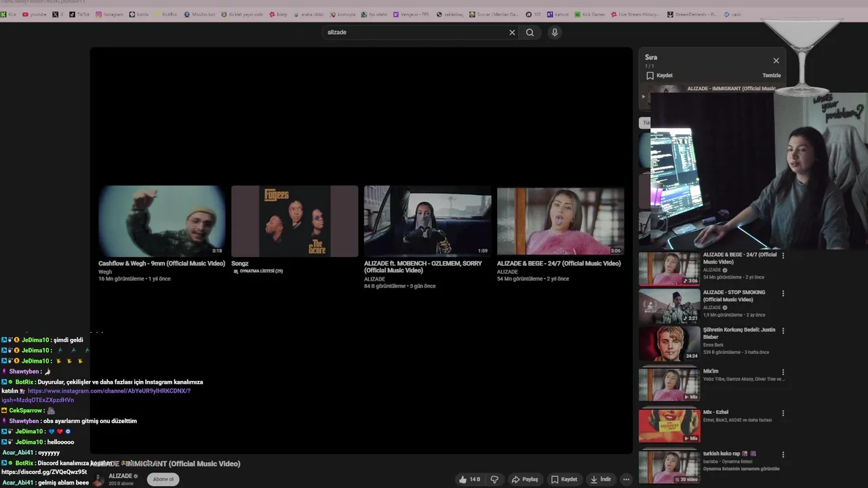Edit the search field containing 'alizade'
This screenshot has height=488, width=868.
point(414,33)
